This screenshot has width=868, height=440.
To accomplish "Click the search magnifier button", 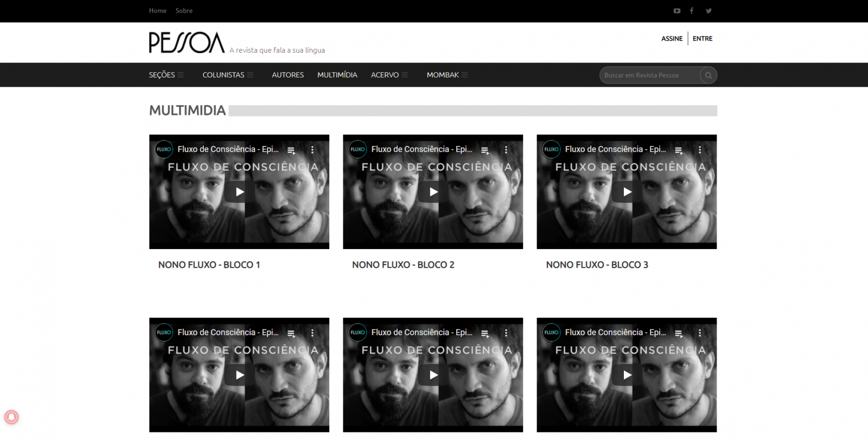I will tap(708, 75).
